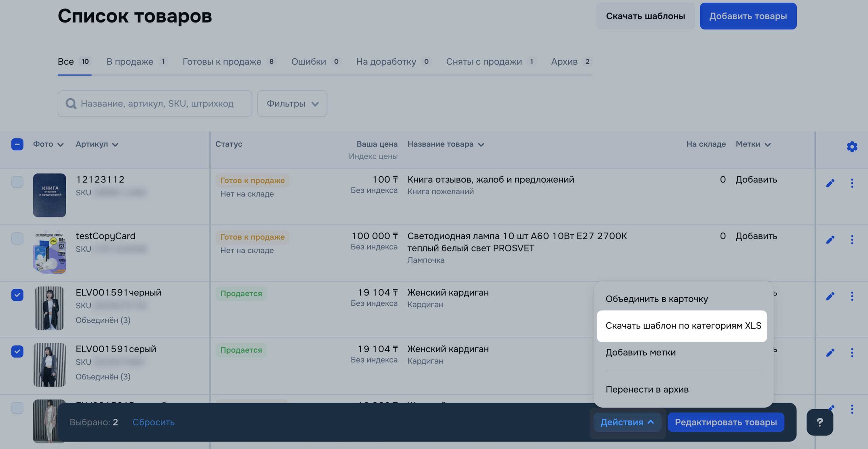The width and height of the screenshot is (868, 449).
Task: Click the Сбросить selection link
Action: tap(153, 422)
